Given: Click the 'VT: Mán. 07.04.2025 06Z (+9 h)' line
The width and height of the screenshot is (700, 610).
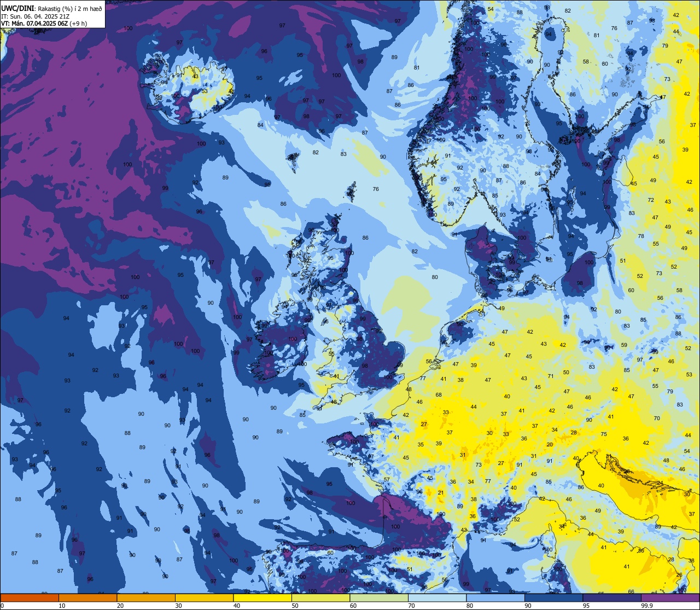Looking at the screenshot, I should pos(44,24).
